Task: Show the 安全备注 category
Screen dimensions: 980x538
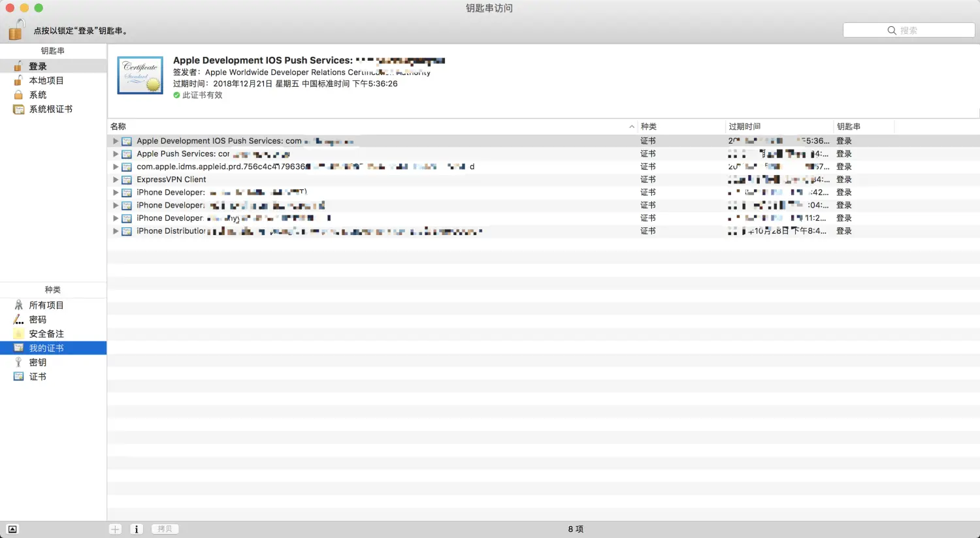Action: click(53, 334)
